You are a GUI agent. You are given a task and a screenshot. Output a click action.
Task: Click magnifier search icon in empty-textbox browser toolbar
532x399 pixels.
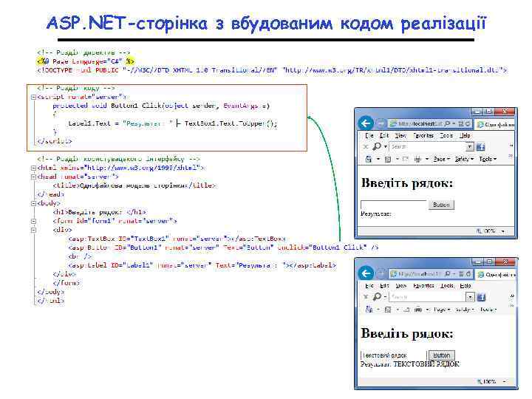point(377,146)
